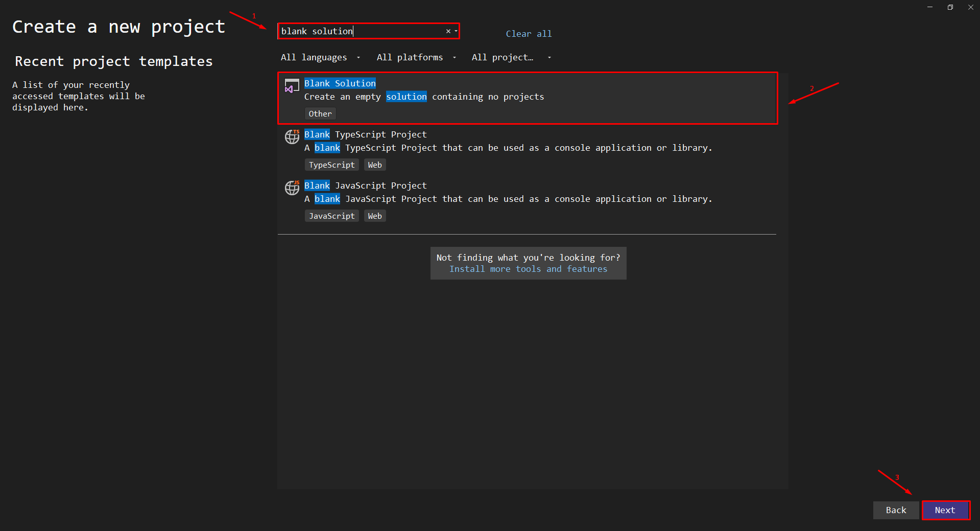Viewport: 980px width, 531px height.
Task: Click the TypeScript tag
Action: pos(332,165)
